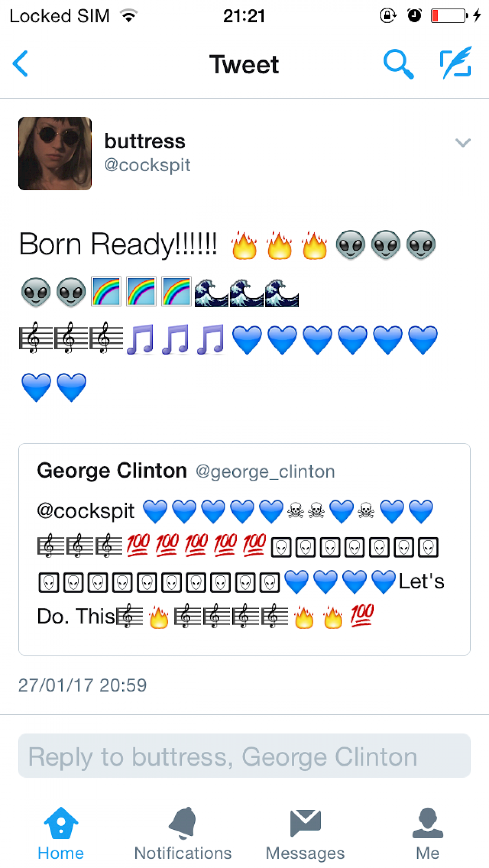489x868 pixels.
Task: Tap the Wi-Fi signal status icon
Action: pyautogui.click(x=129, y=16)
